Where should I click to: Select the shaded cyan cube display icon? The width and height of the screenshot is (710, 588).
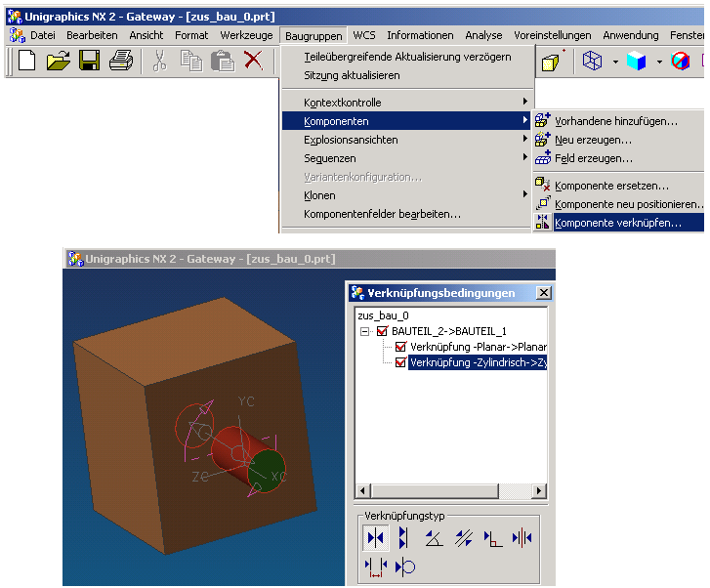(x=636, y=61)
